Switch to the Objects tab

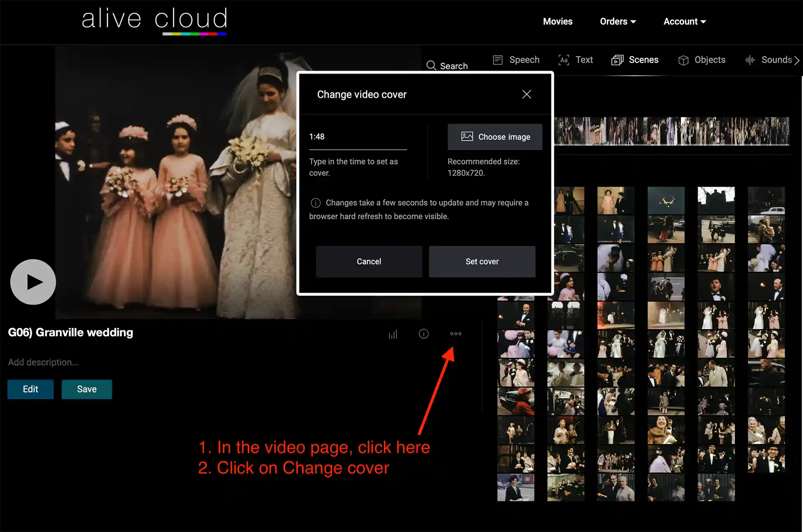tap(702, 60)
